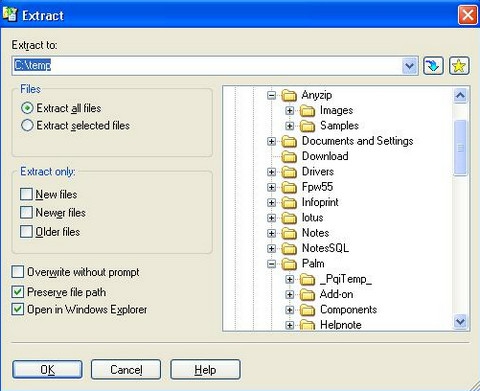
Task: Confirm extraction with the OK button
Action: click(47, 369)
